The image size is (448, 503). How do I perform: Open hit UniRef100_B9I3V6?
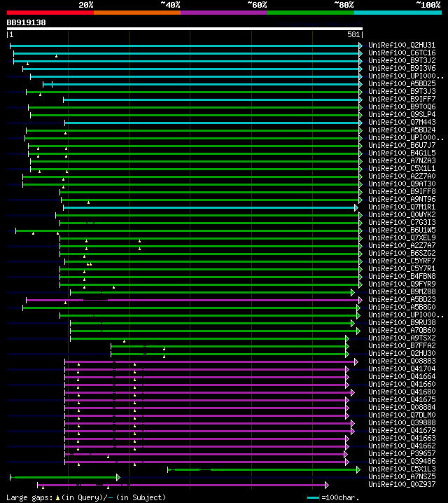pyautogui.click(x=402, y=69)
